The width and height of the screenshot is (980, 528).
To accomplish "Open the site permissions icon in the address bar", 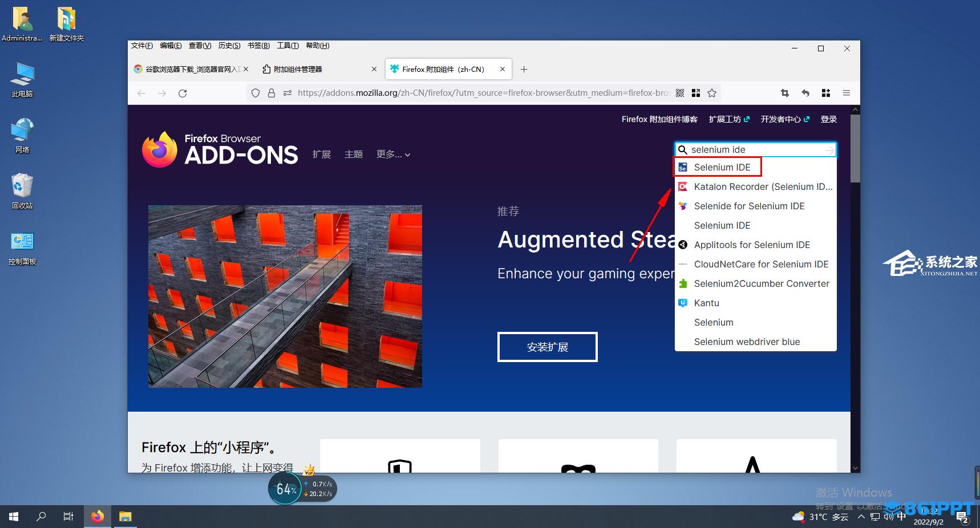I will point(287,93).
